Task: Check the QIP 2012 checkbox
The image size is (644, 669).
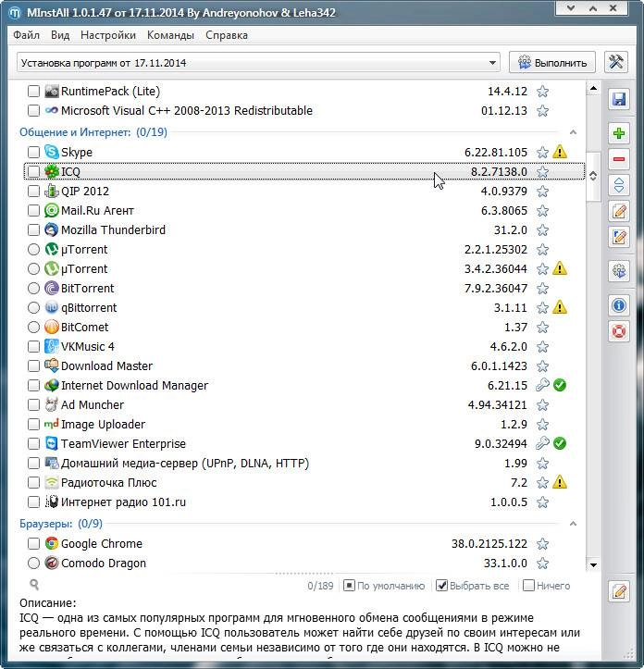Action: coord(33,192)
